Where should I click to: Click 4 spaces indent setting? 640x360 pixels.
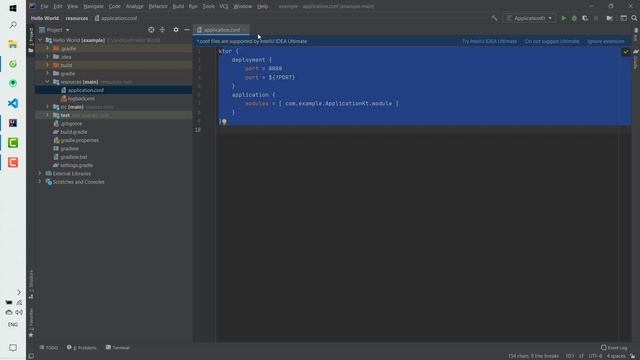[616, 356]
